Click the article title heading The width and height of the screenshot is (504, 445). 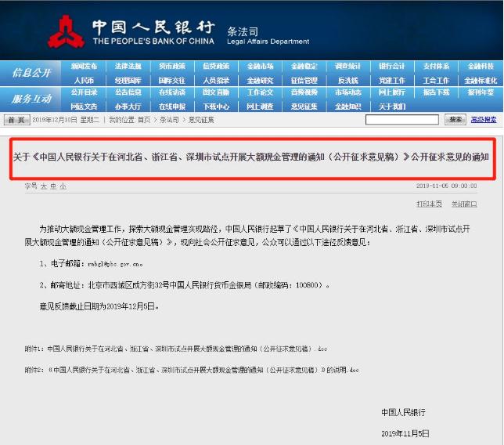pos(251,157)
